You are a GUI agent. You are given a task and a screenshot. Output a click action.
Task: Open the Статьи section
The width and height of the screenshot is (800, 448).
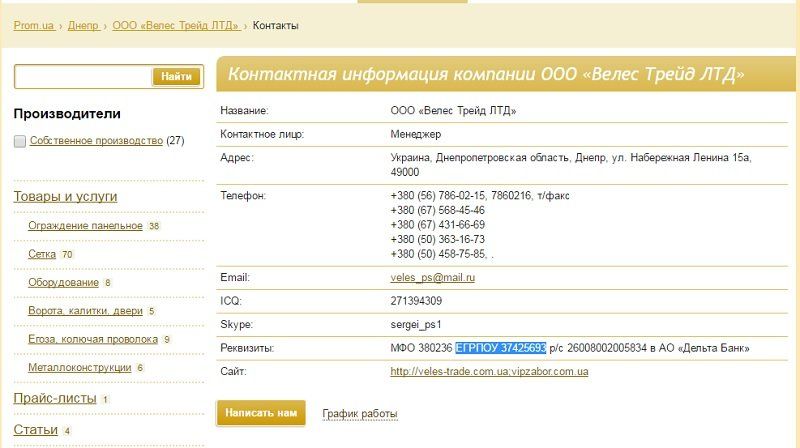click(36, 430)
